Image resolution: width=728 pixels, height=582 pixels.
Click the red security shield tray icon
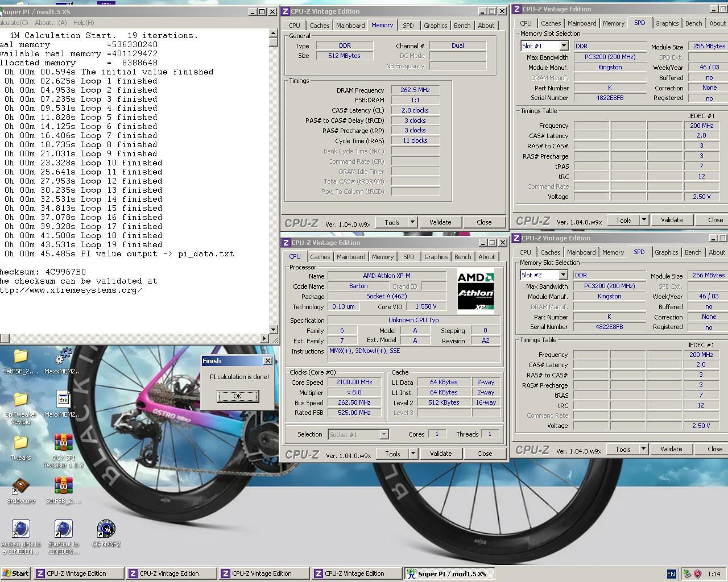click(698, 574)
